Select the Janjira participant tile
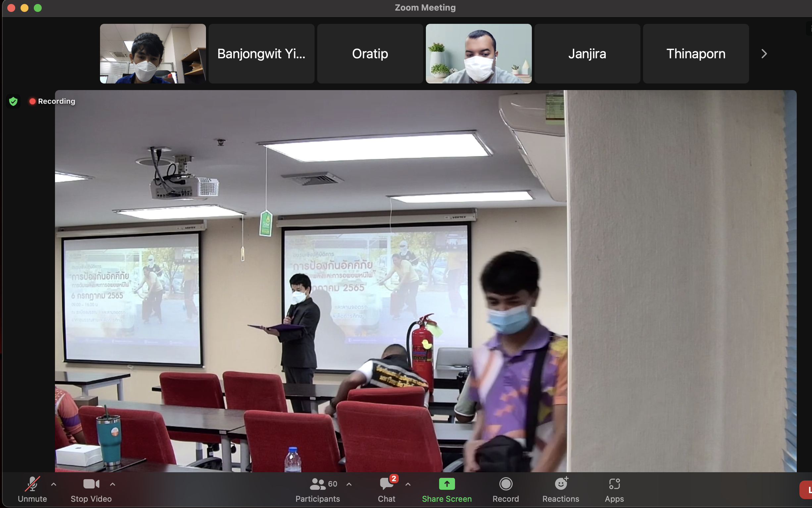Viewport: 812px width, 508px height. 587,54
